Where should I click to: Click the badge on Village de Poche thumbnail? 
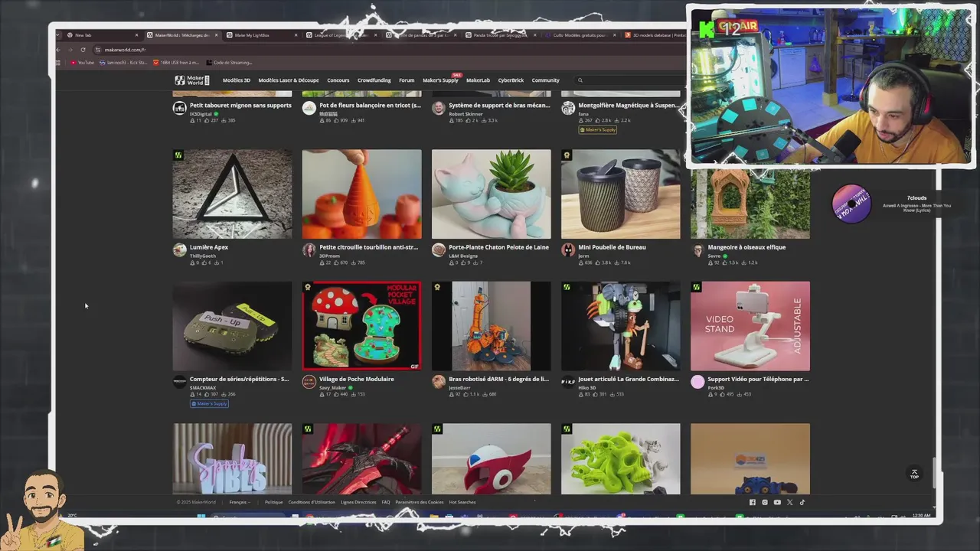point(308,288)
